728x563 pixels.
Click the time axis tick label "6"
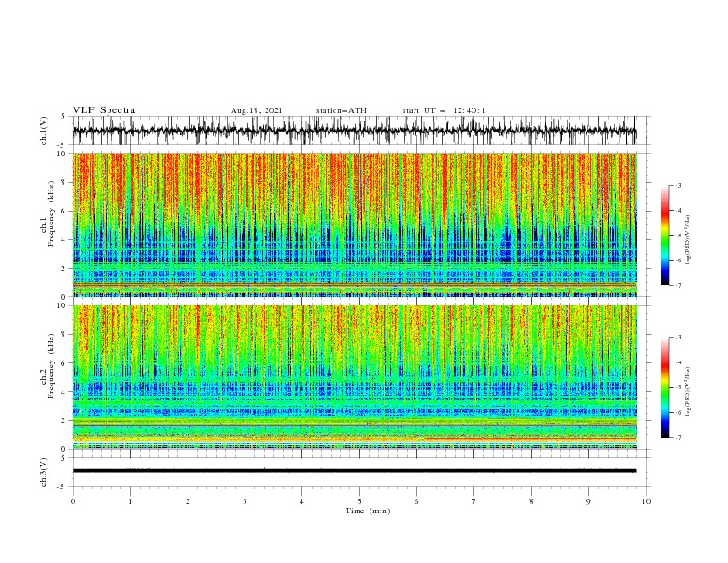[416, 501]
